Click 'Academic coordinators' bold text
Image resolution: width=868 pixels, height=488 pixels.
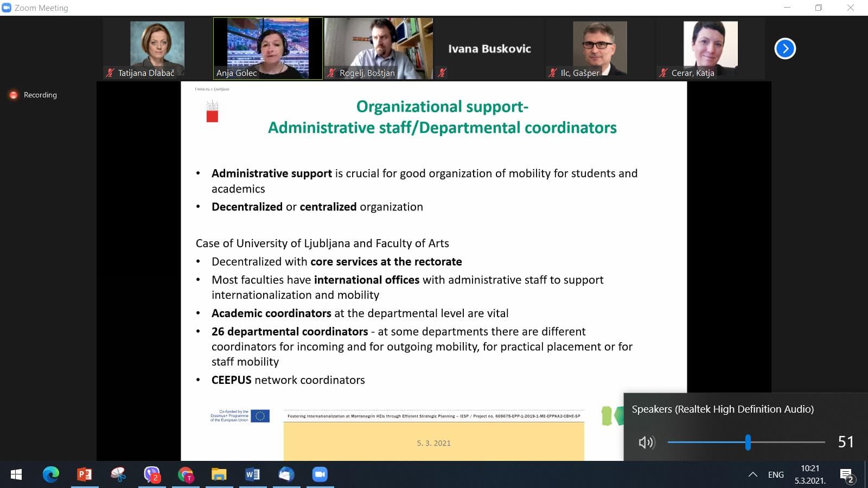point(271,313)
